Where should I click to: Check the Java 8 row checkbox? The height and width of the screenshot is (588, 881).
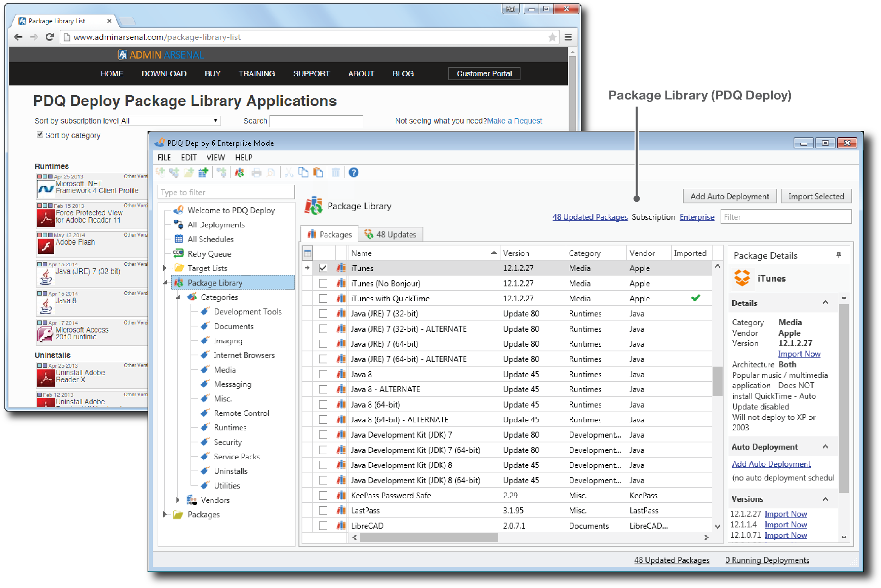(x=323, y=374)
